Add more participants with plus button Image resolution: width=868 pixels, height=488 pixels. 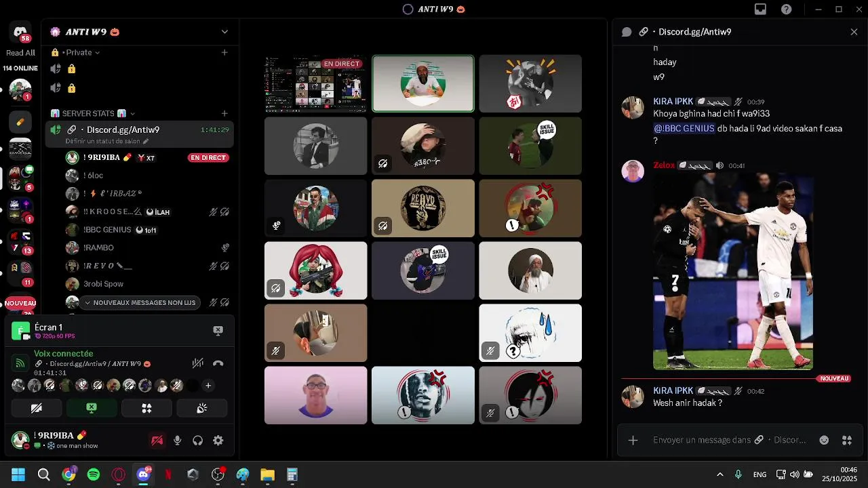pyautogui.click(x=208, y=386)
